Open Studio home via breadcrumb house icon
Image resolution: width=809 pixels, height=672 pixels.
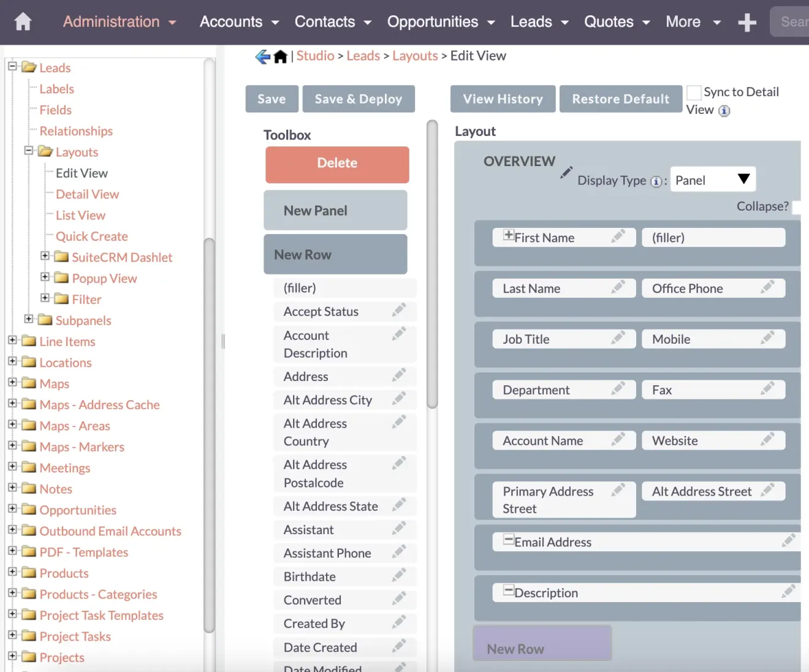[280, 56]
